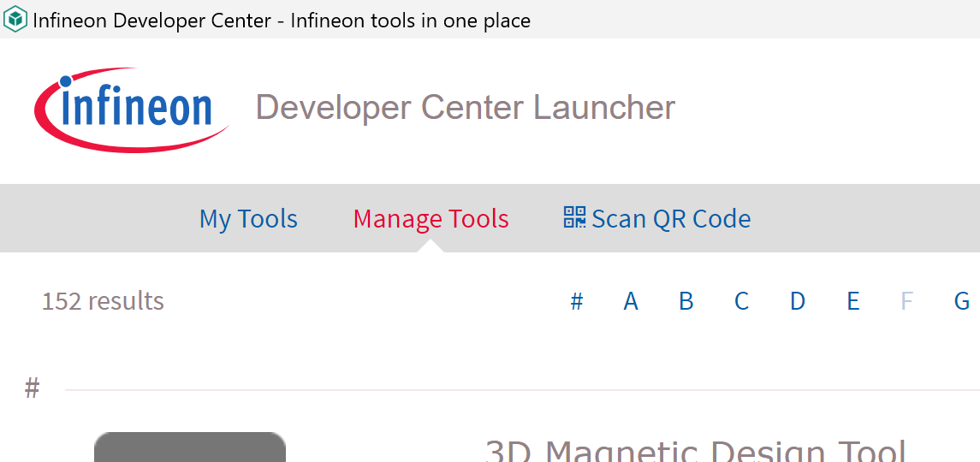This screenshot has height=462, width=980.
Task: Jump to the # section in the alphabet filter
Action: [577, 301]
